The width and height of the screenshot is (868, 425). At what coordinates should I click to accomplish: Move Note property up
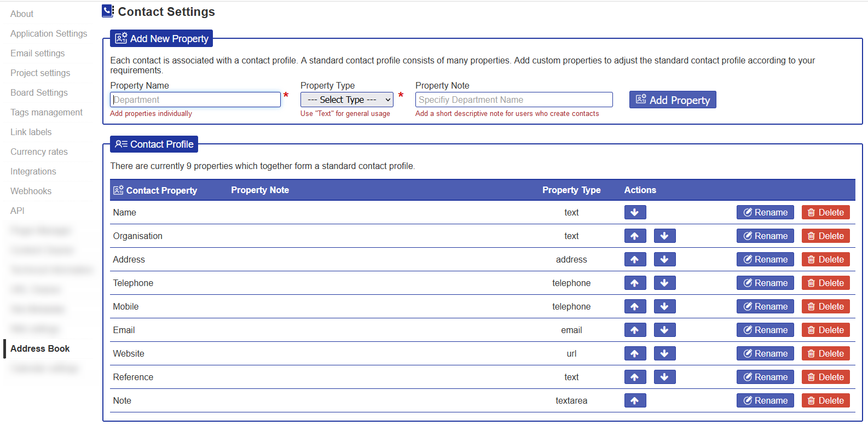[x=635, y=400]
